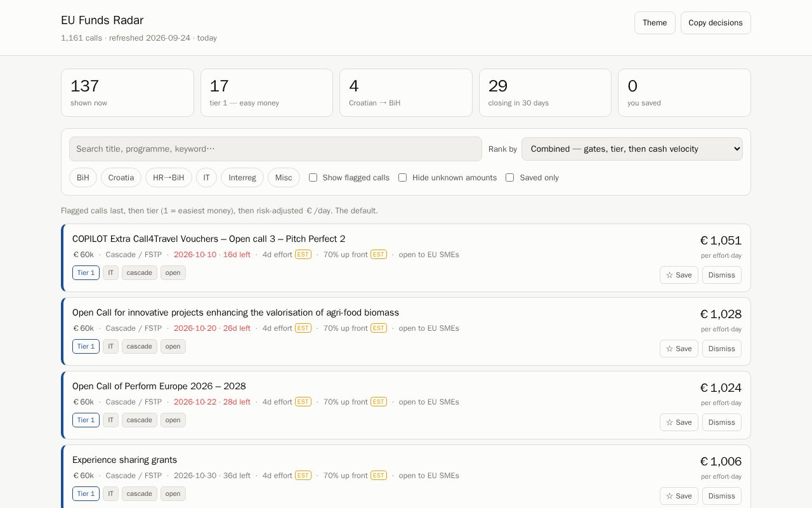Dismiss the Perform Europe 2026 – 2028 call
Screen dimensions: 812x508
tap(722, 422)
